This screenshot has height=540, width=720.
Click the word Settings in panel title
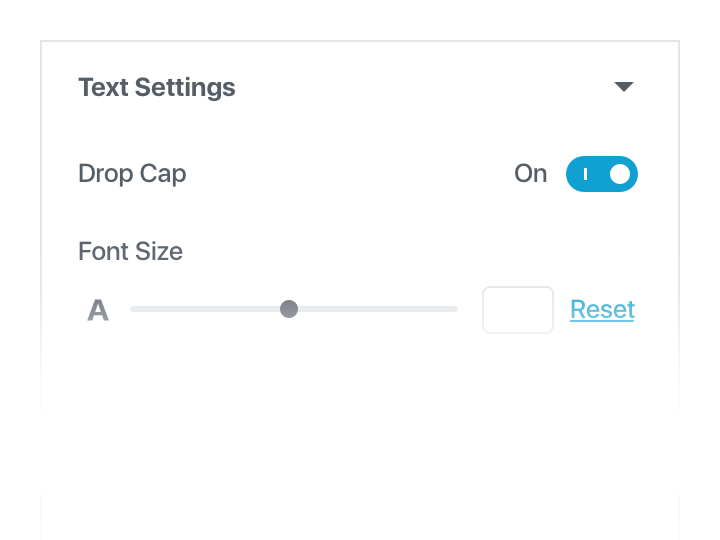[x=185, y=87]
